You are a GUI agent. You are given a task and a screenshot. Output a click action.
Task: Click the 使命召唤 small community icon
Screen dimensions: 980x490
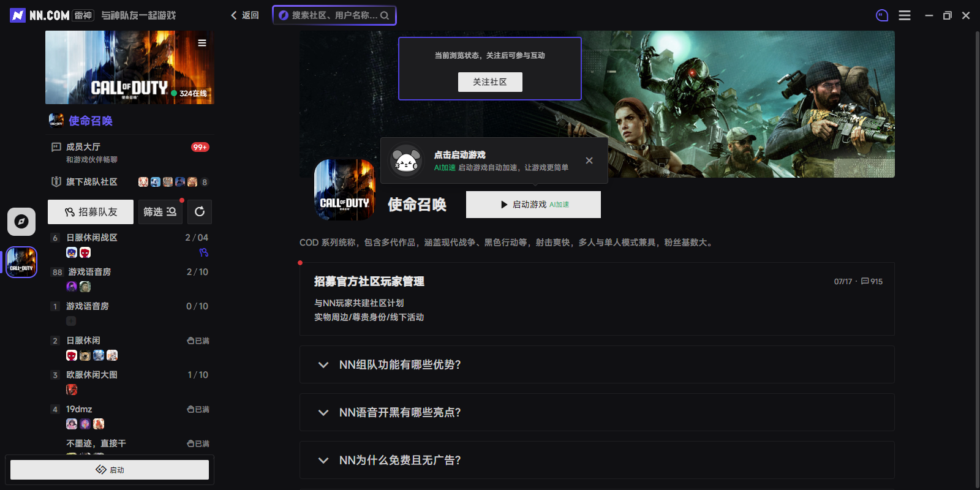tap(56, 120)
